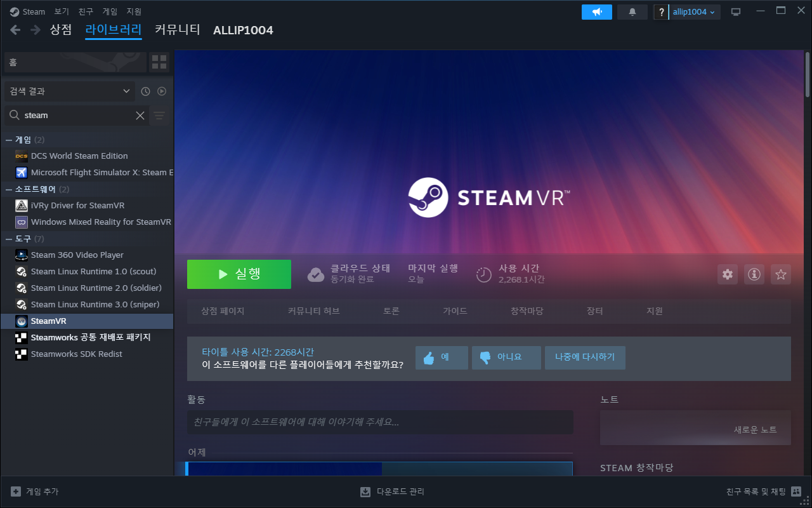Enter Big Picture mode with the display icon
The image size is (812, 508).
(735, 11)
